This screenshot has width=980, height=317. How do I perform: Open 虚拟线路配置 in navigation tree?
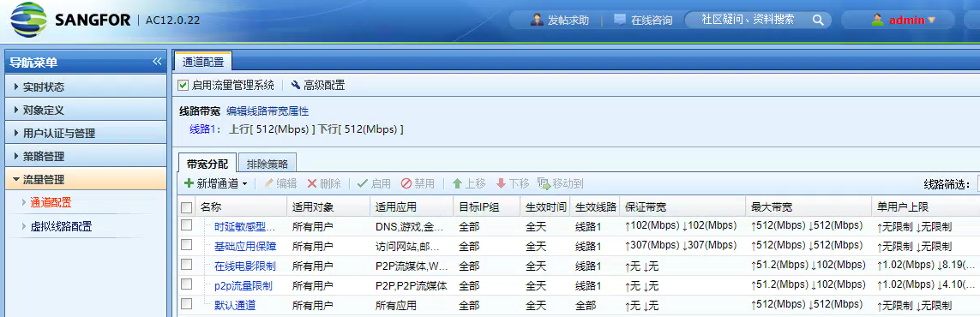(x=61, y=226)
